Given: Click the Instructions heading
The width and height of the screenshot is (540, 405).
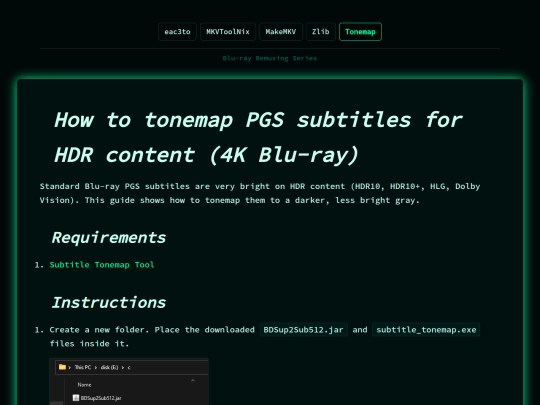Looking at the screenshot, I should pos(109,303).
